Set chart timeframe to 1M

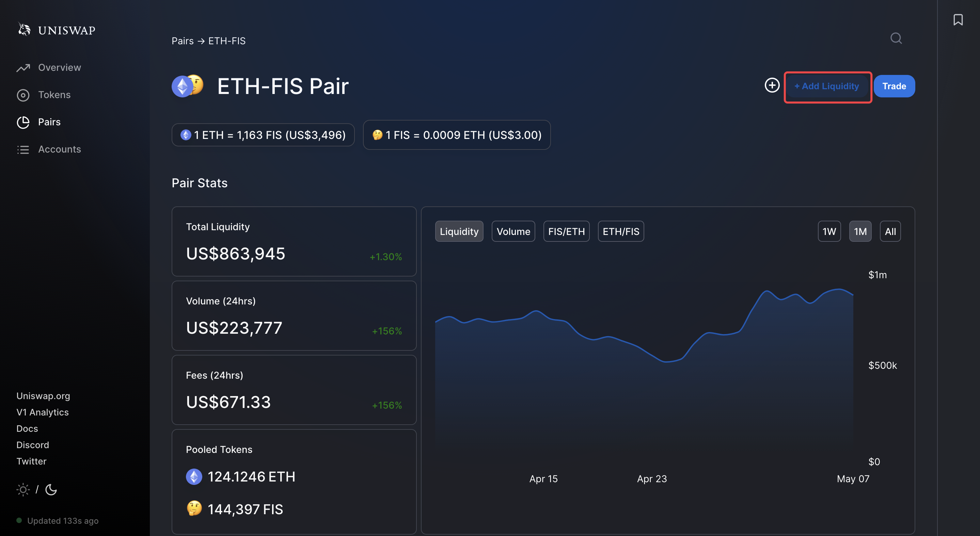click(860, 231)
